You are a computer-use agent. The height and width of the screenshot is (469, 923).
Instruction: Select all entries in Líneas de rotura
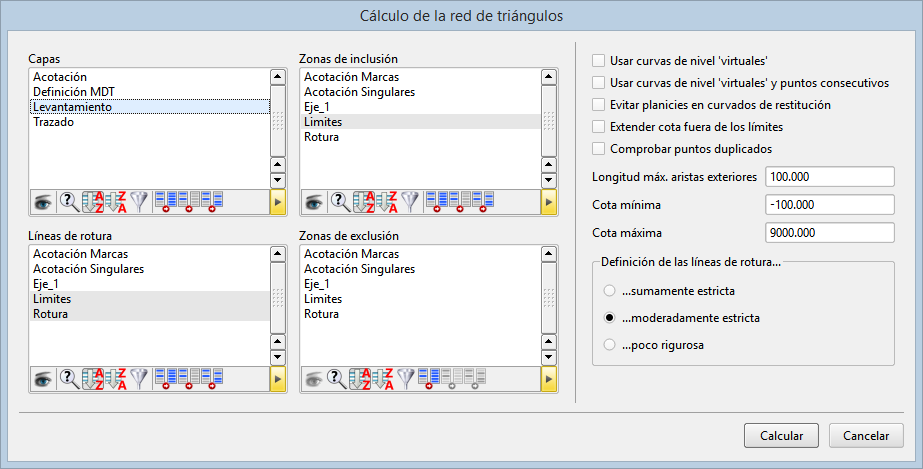pyautogui.click(x=165, y=379)
